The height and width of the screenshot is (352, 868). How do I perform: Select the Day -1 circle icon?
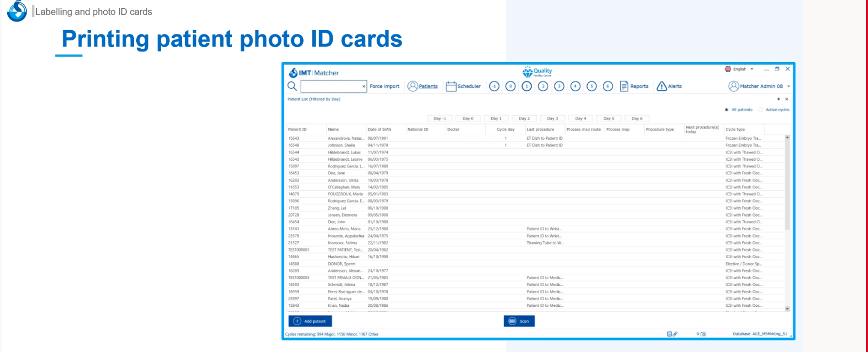(x=494, y=86)
